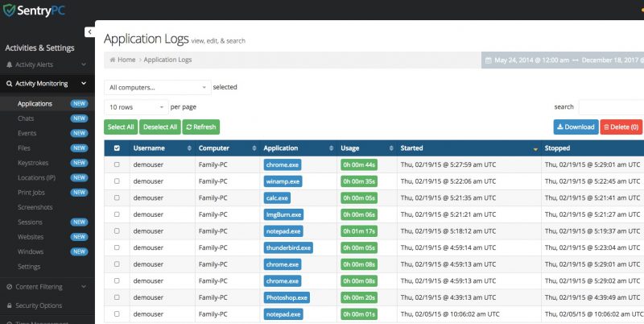Click the Security Options lock icon
This screenshot has width=644, height=324.
(x=10, y=305)
